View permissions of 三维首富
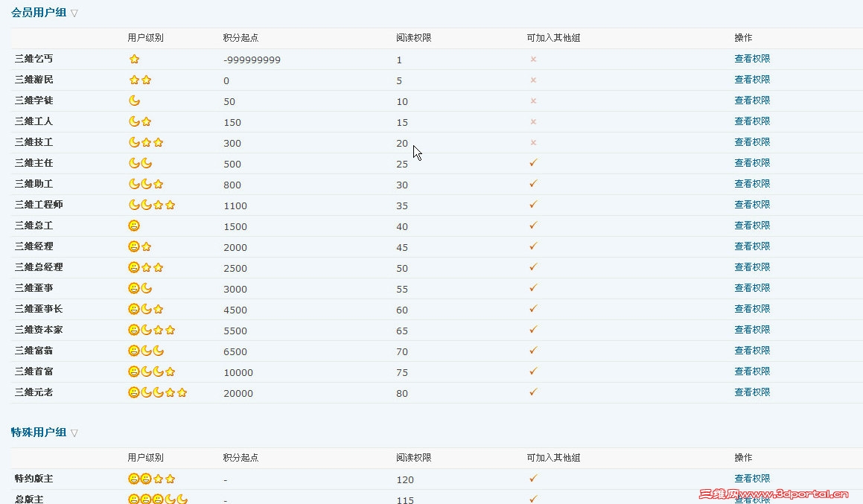The height and width of the screenshot is (504, 863). pyautogui.click(x=752, y=372)
